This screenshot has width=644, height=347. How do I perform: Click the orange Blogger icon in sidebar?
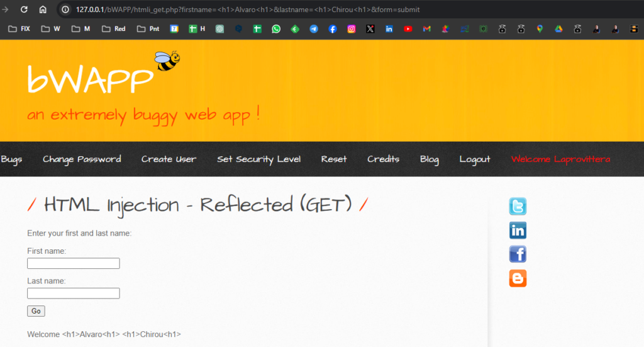coord(518,278)
